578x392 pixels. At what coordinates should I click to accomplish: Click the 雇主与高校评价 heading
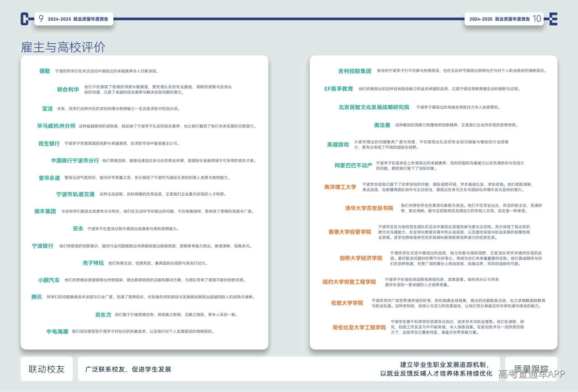[63, 47]
